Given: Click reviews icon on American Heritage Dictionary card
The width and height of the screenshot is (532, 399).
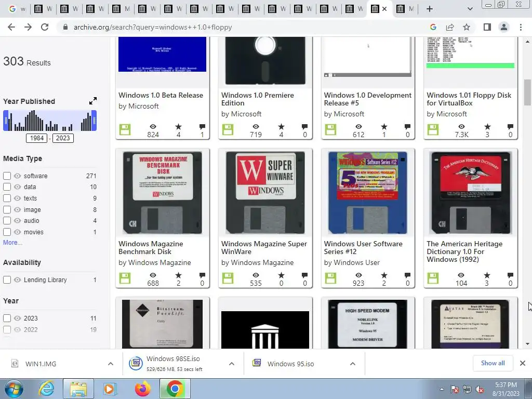Looking at the screenshot, I should coord(510,275).
